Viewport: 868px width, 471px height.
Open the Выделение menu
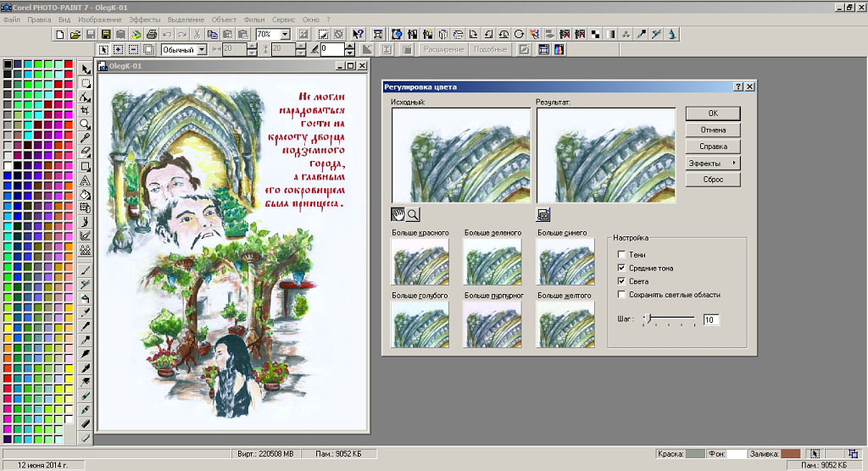[x=186, y=19]
